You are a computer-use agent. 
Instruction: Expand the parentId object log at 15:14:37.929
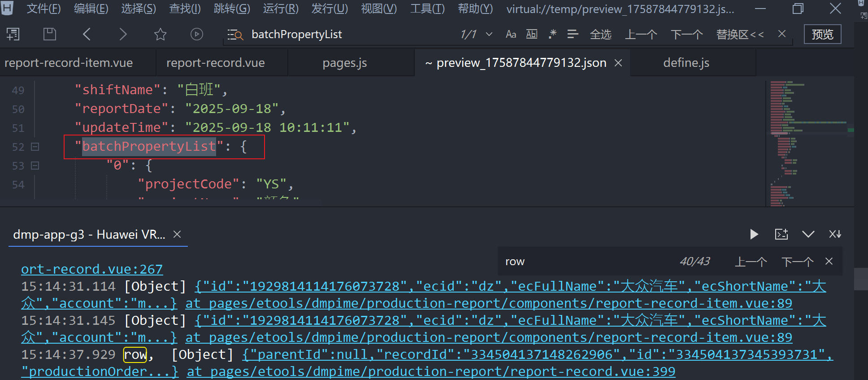[537, 354]
